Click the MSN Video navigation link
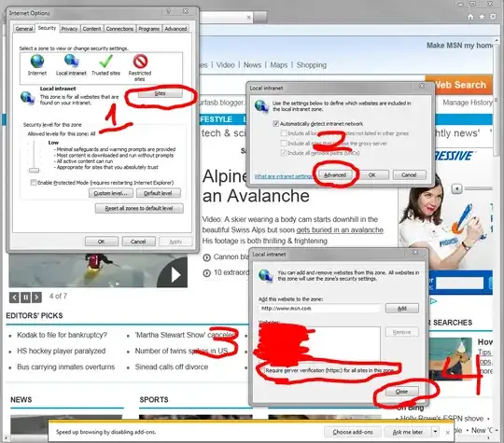This screenshot has height=443, width=504. (225, 65)
